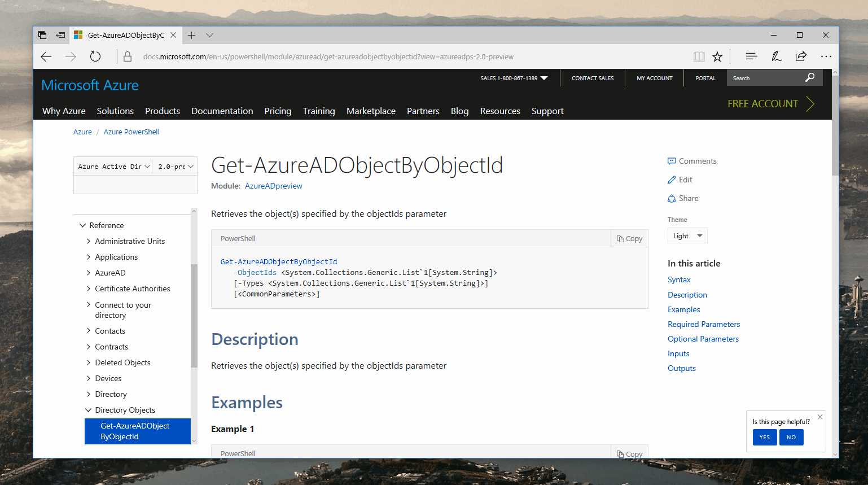
Task: Open the browser Hub panel icon
Action: click(x=751, y=56)
